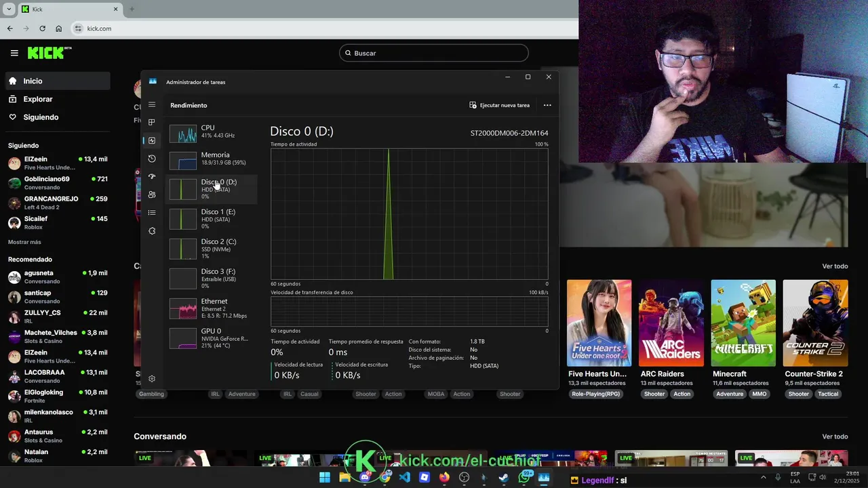Open File Explorer from taskbar
The image size is (868, 488).
click(x=344, y=477)
